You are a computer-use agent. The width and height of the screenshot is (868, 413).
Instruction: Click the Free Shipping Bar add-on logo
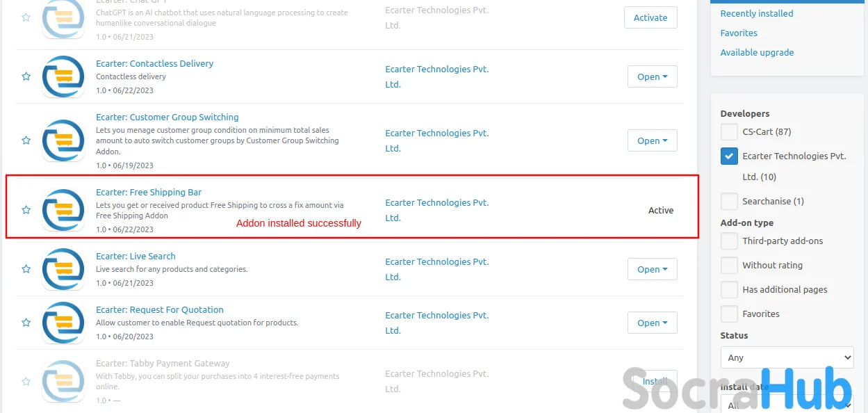tap(63, 210)
